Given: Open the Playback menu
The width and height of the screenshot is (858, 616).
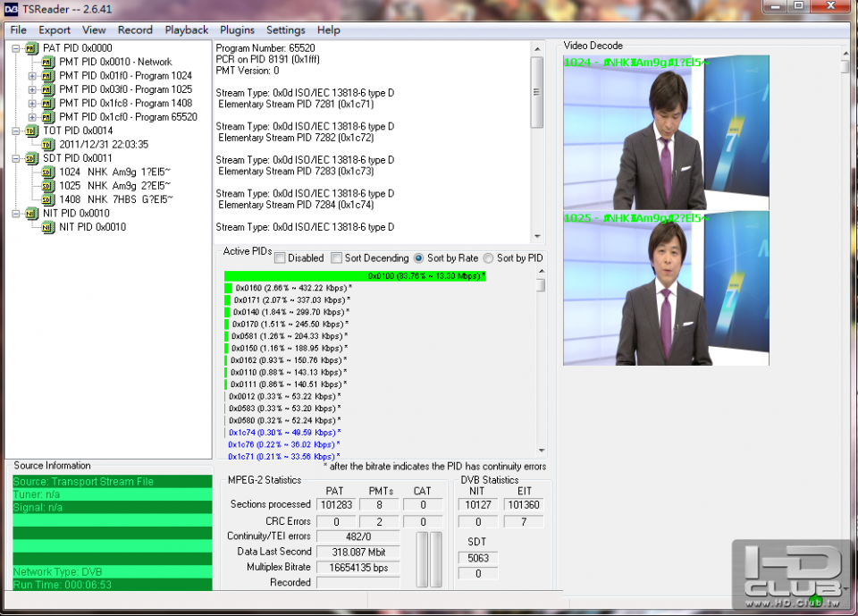Looking at the screenshot, I should (x=186, y=30).
